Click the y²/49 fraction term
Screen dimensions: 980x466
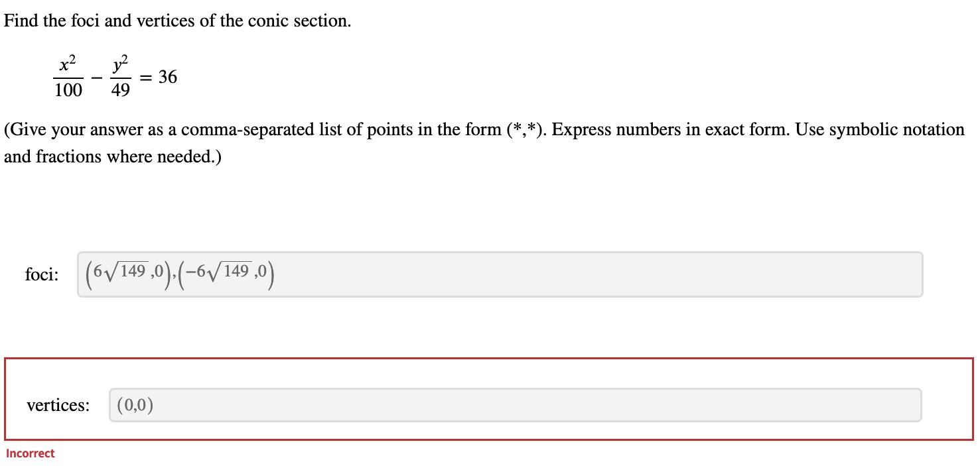click(120, 76)
